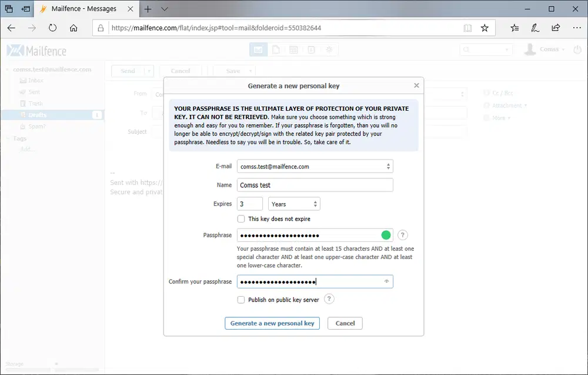The image size is (588, 375).
Task: Select the Drafts folder
Action: [52, 115]
